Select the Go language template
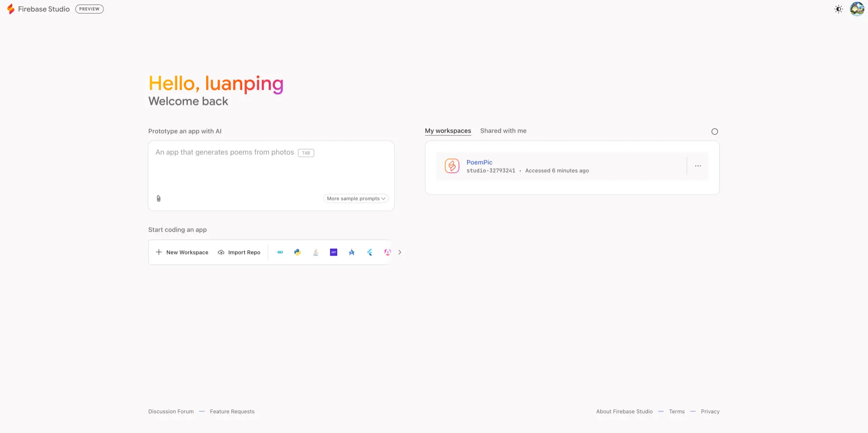Image resolution: width=868 pixels, height=433 pixels. coord(279,252)
